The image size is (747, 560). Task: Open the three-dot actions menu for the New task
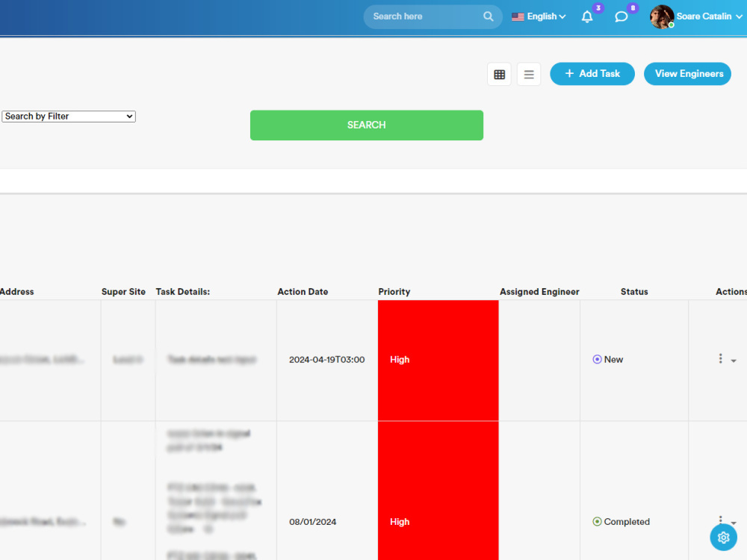720,358
